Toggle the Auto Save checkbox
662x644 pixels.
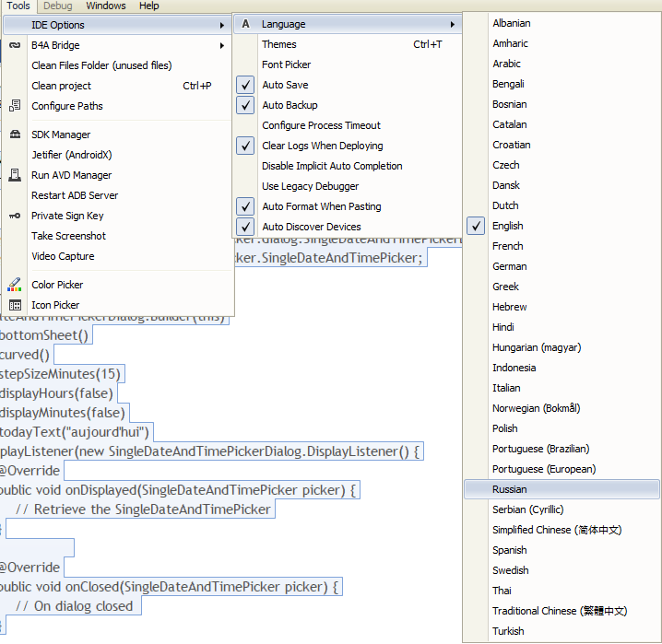point(245,85)
